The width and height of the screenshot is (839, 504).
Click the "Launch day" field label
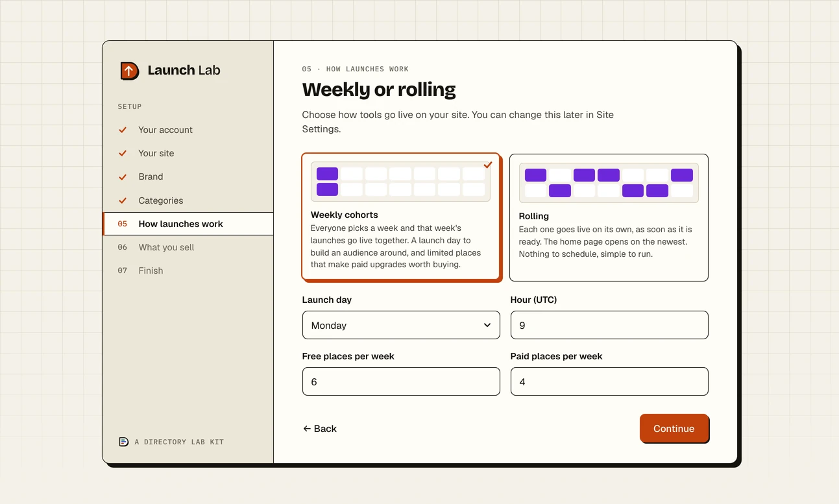[327, 300]
